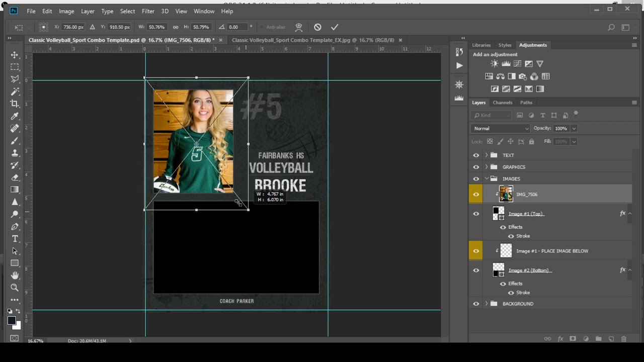Switch to Sport Combo Template_EX.jpg document tab
The height and width of the screenshot is (362, 644).
[x=313, y=40]
